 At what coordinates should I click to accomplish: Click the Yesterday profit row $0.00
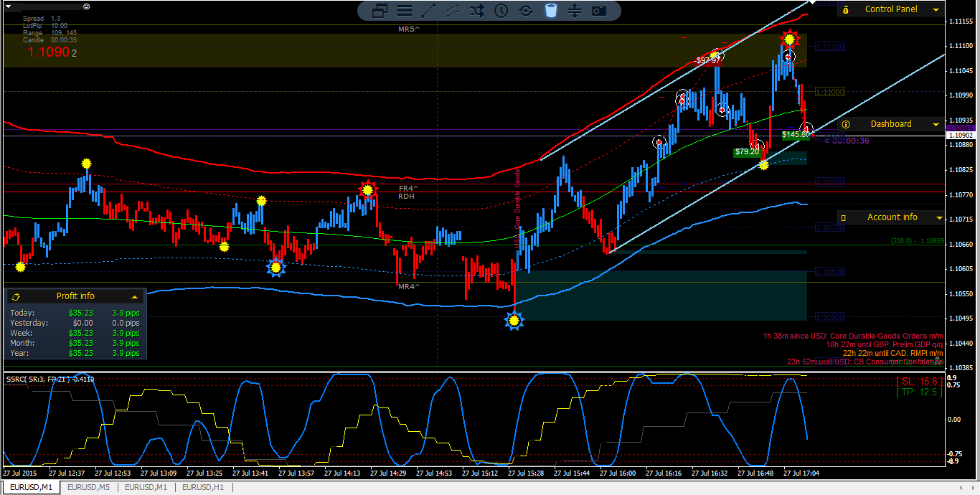pos(75,323)
